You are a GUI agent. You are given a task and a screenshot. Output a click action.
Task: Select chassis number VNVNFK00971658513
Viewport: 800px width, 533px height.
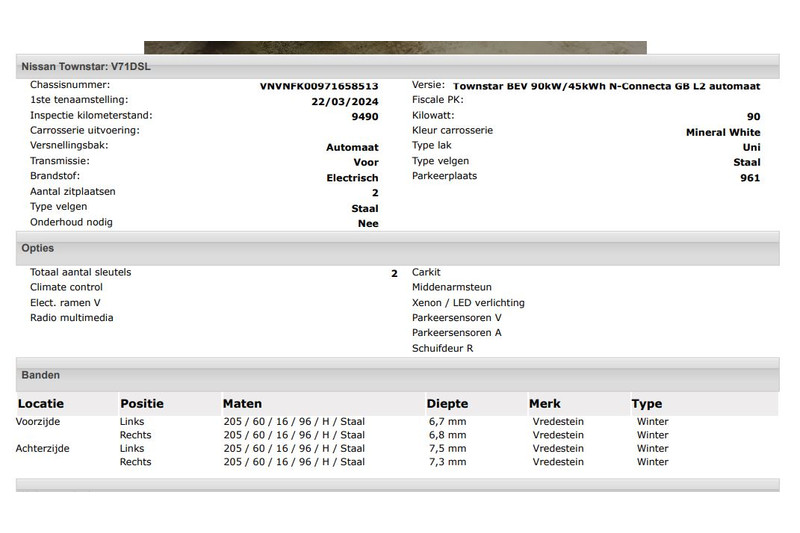[x=319, y=86]
